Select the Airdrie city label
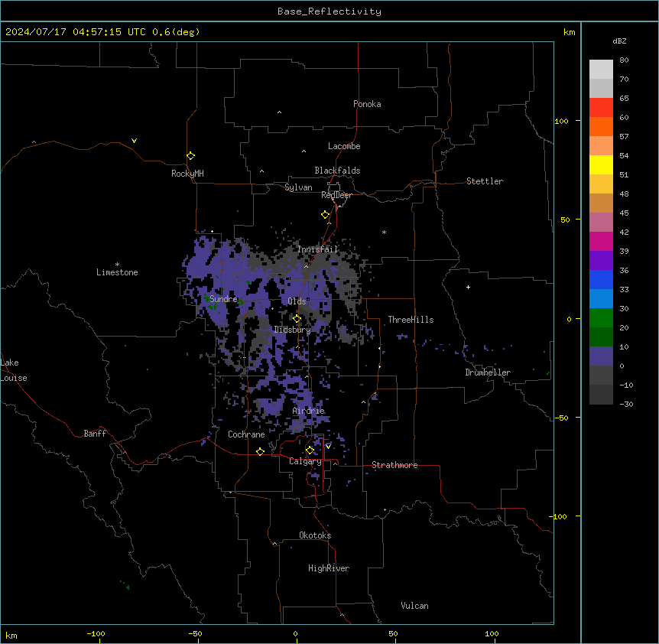Screen dimensions: 659x644 point(309,411)
